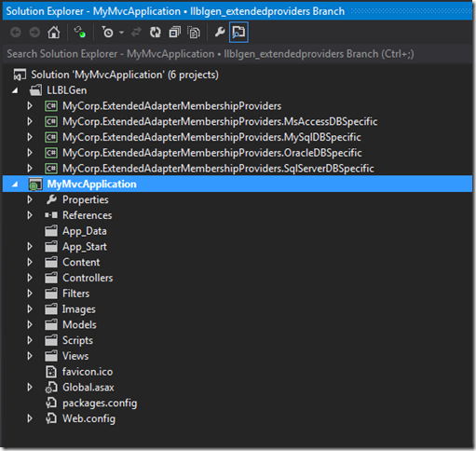Collapse the LLBLGen solution folder
This screenshot has height=451, width=476.
pos(15,90)
